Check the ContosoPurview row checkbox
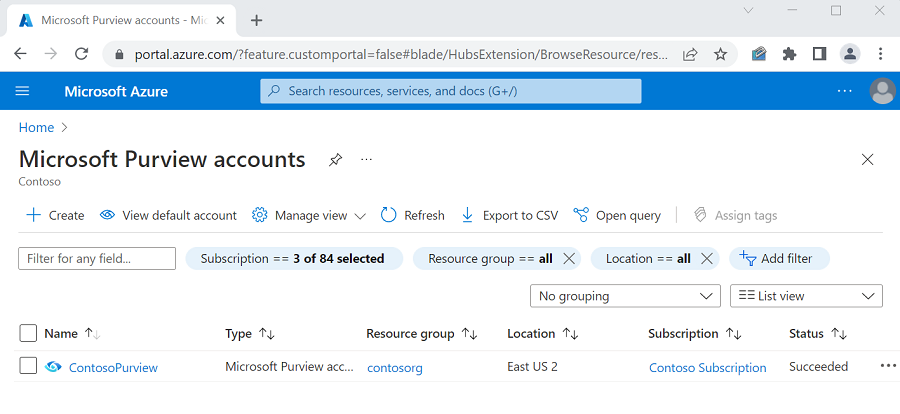 [x=28, y=366]
